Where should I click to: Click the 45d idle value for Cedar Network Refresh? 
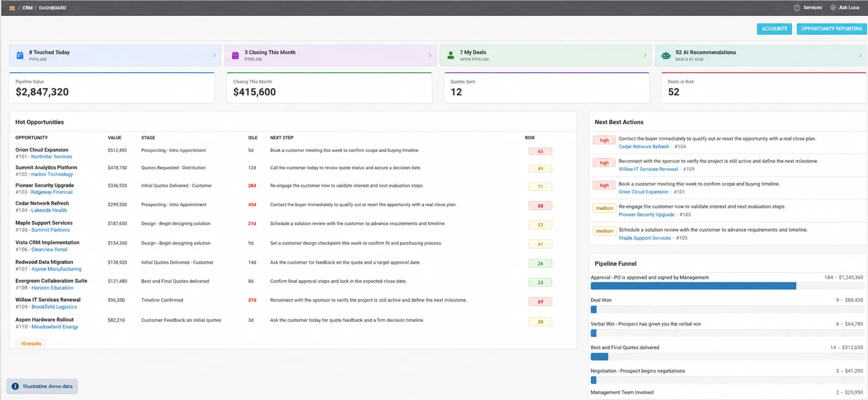click(x=252, y=205)
